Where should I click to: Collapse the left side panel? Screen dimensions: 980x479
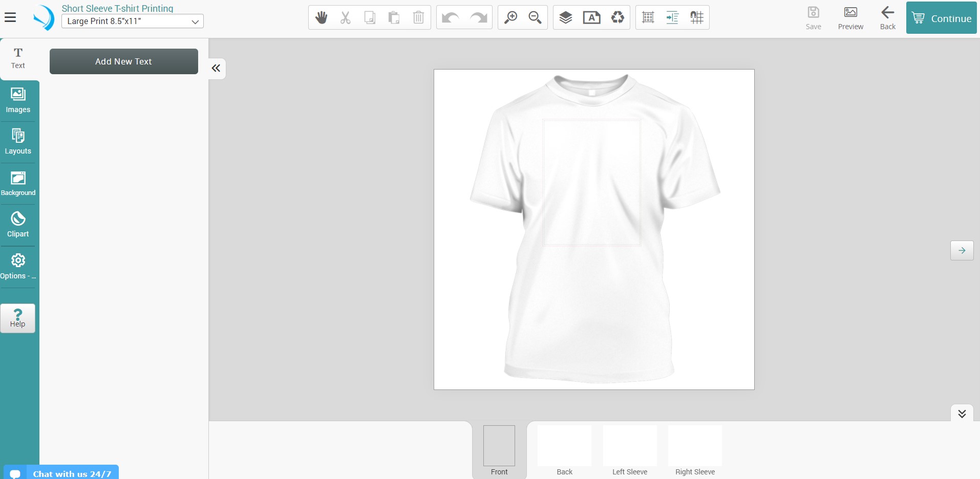(x=216, y=69)
